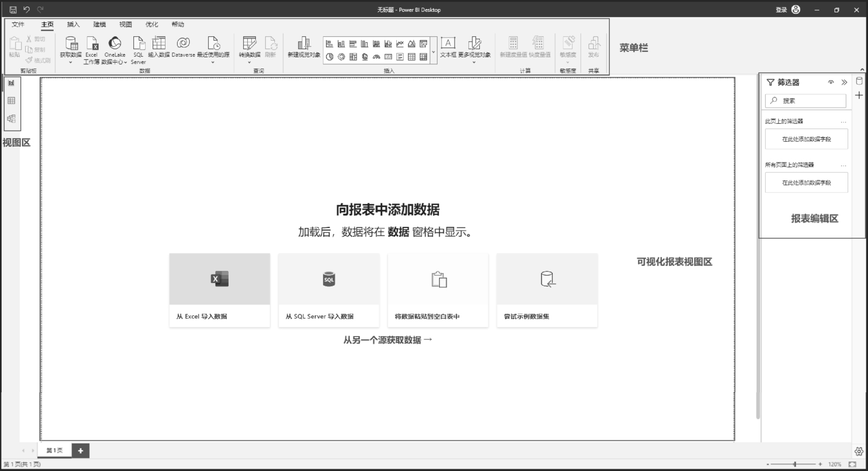Insert a treemap visual
Image resolution: width=868 pixels, height=471 pixels.
click(353, 57)
